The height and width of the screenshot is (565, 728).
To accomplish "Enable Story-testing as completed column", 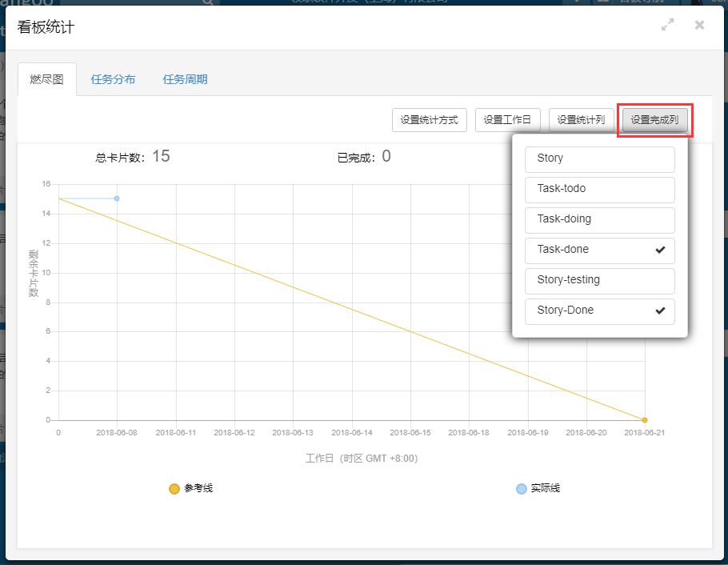I will coord(599,280).
